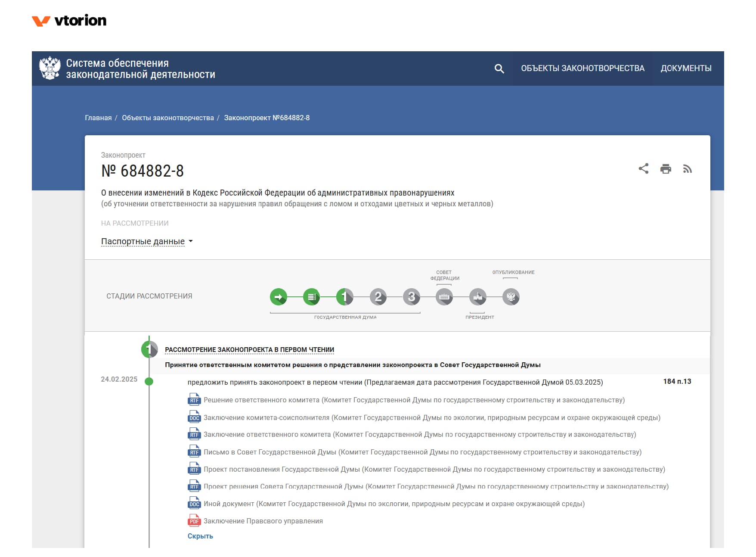
Task: Click Законопроект №684882-8 breadcrumb
Action: pos(267,118)
